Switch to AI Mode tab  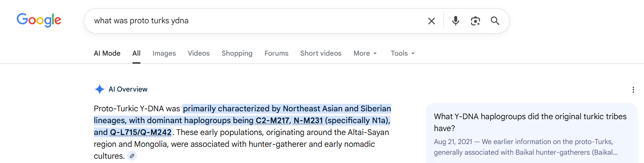coord(107,53)
